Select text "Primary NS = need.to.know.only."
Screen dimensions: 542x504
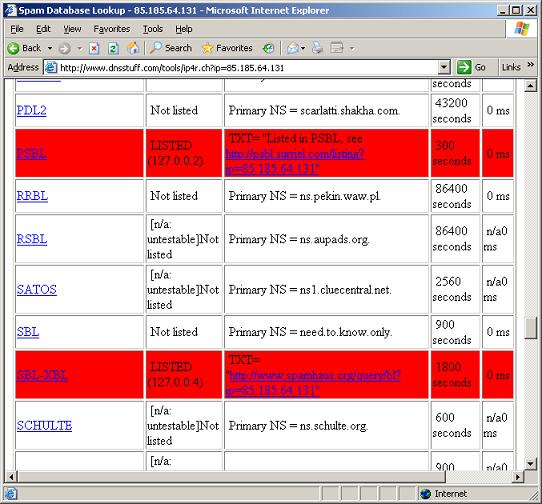pyautogui.click(x=310, y=332)
